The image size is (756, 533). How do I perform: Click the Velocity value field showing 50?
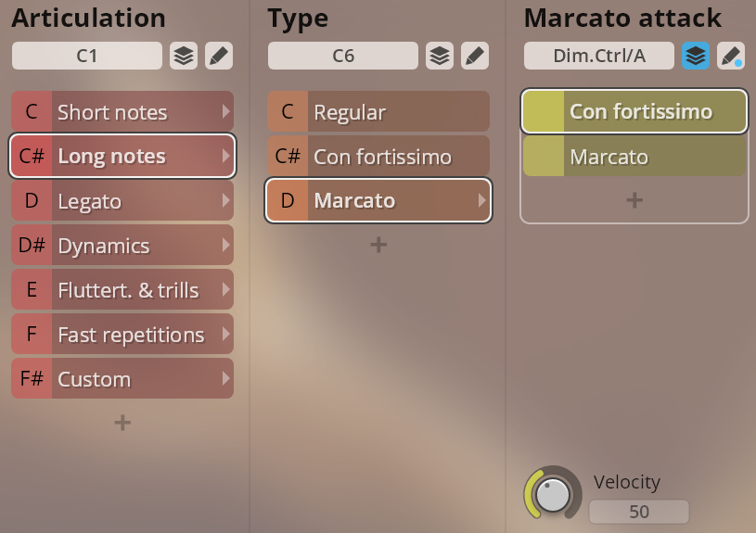click(x=639, y=512)
